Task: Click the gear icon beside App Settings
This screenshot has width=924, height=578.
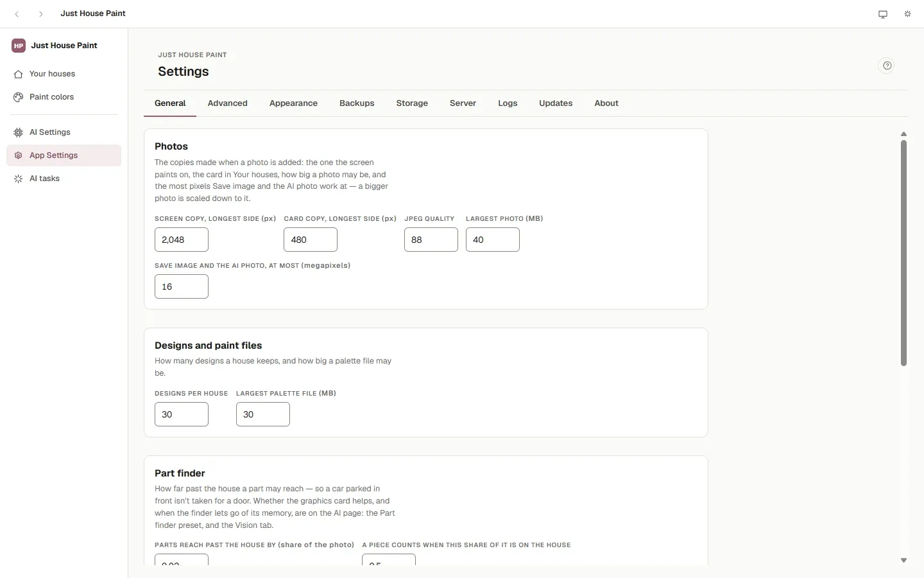Action: coord(19,155)
